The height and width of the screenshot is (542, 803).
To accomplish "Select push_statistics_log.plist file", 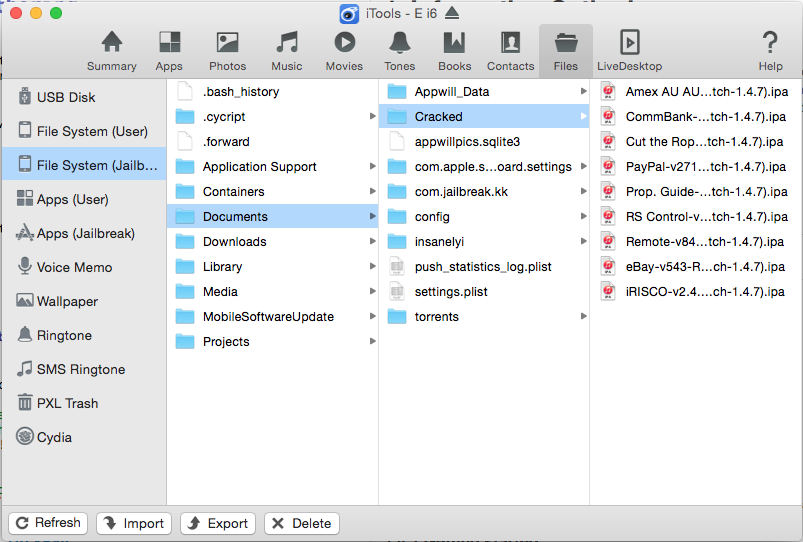I will pyautogui.click(x=484, y=266).
